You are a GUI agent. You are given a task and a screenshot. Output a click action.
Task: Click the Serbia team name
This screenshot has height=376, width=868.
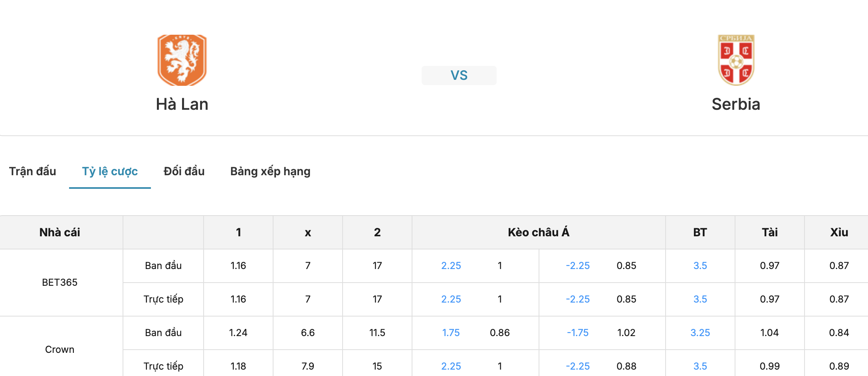coord(736,104)
